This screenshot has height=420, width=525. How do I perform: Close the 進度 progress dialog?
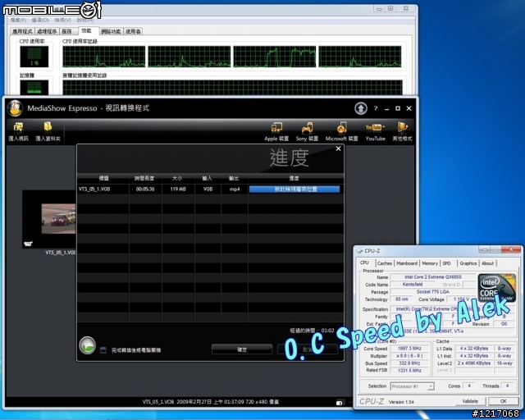click(x=338, y=148)
